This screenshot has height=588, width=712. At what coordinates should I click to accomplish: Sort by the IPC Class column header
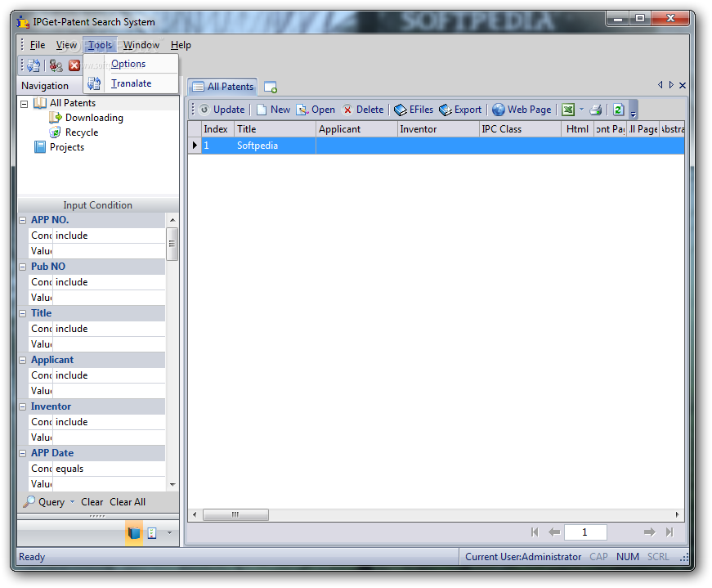[x=520, y=129]
